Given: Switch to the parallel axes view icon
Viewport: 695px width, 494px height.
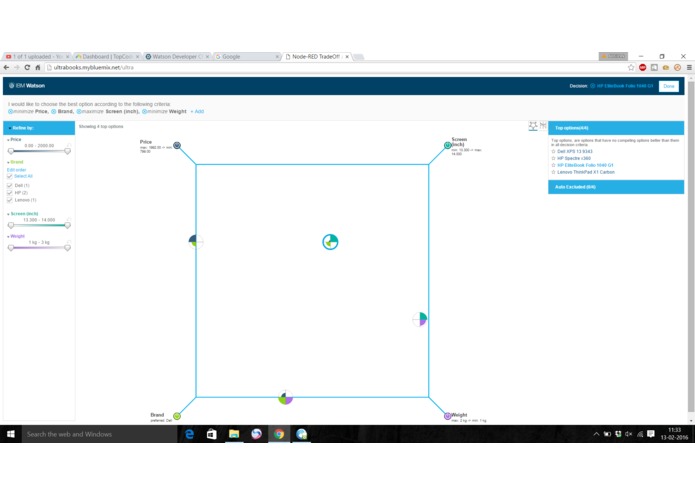Looking at the screenshot, I should pos(543,126).
